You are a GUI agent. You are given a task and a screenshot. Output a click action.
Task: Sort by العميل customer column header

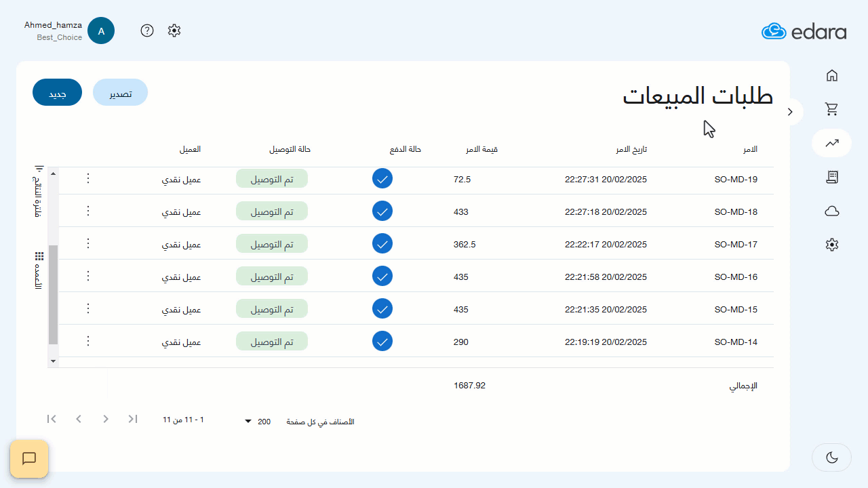point(190,149)
